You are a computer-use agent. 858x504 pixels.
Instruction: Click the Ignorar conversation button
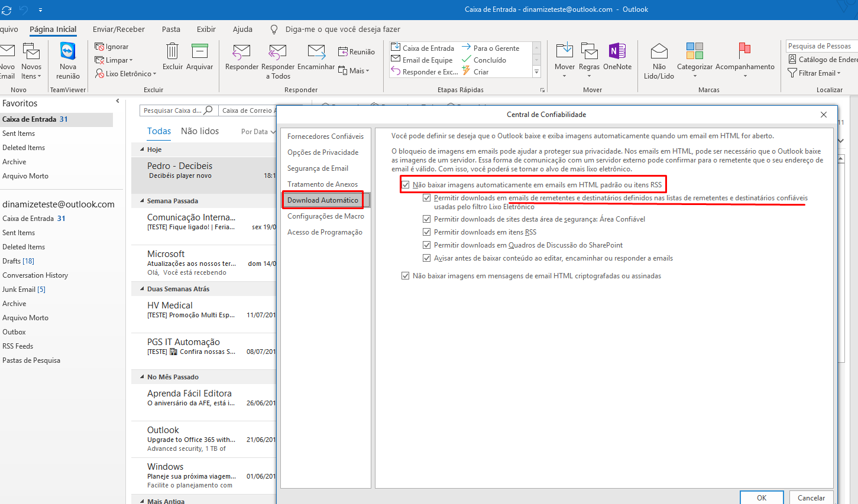tap(112, 47)
